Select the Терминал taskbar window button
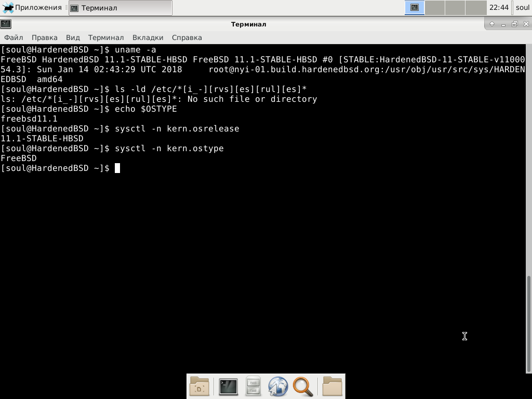Viewport: 532px width, 399px height. coord(121,8)
